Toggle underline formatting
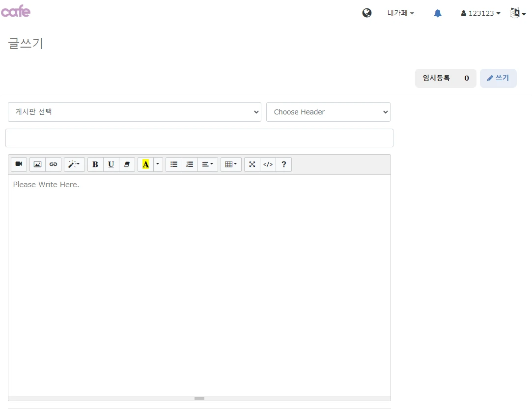 pyautogui.click(x=111, y=164)
